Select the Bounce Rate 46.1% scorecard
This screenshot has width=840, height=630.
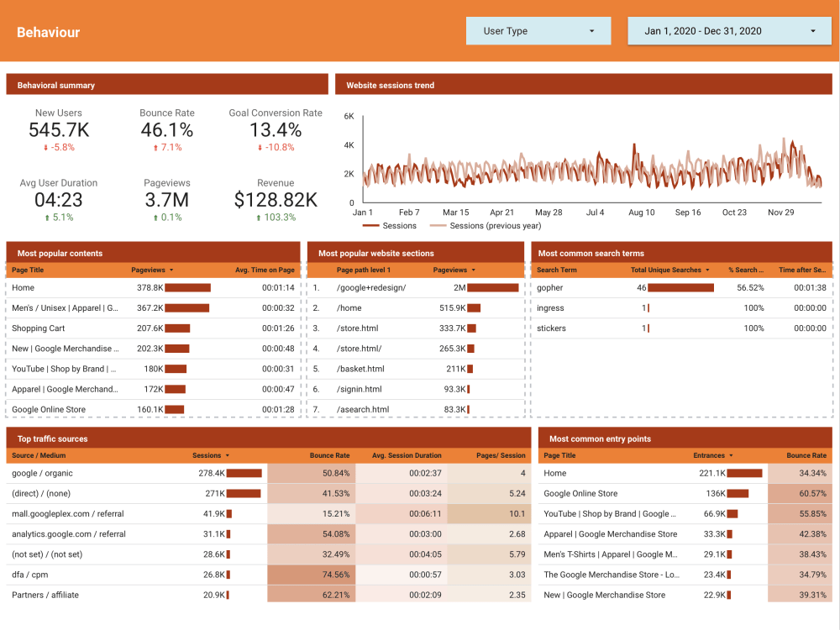coord(167,130)
